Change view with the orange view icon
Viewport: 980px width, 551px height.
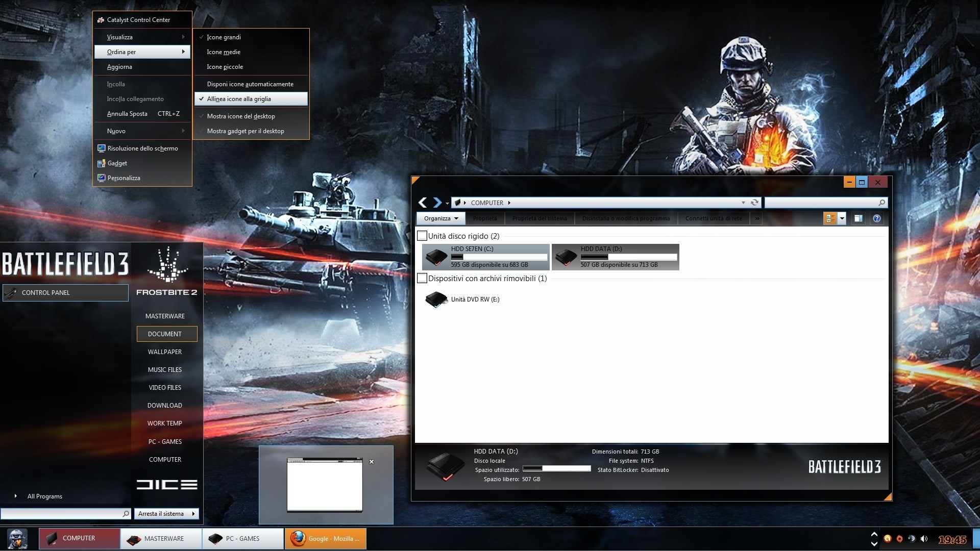click(x=830, y=218)
